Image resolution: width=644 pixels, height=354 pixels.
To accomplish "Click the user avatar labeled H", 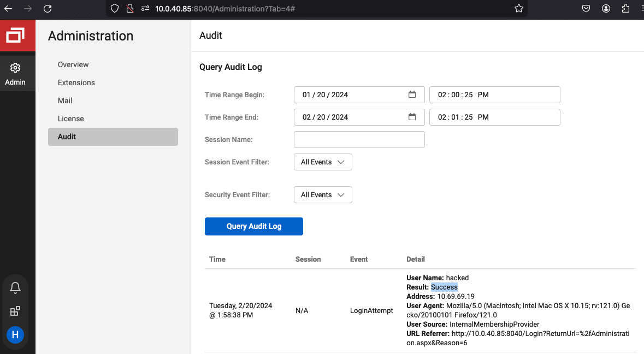I will (x=15, y=335).
